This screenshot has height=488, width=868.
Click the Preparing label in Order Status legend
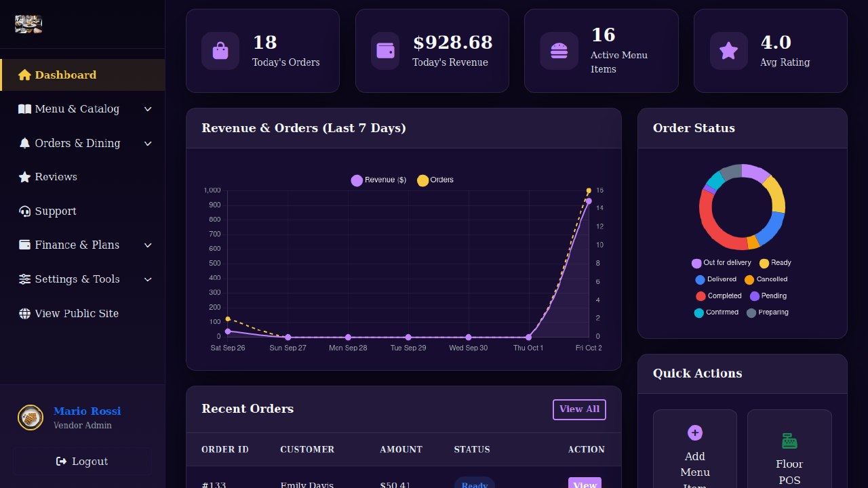coord(774,312)
